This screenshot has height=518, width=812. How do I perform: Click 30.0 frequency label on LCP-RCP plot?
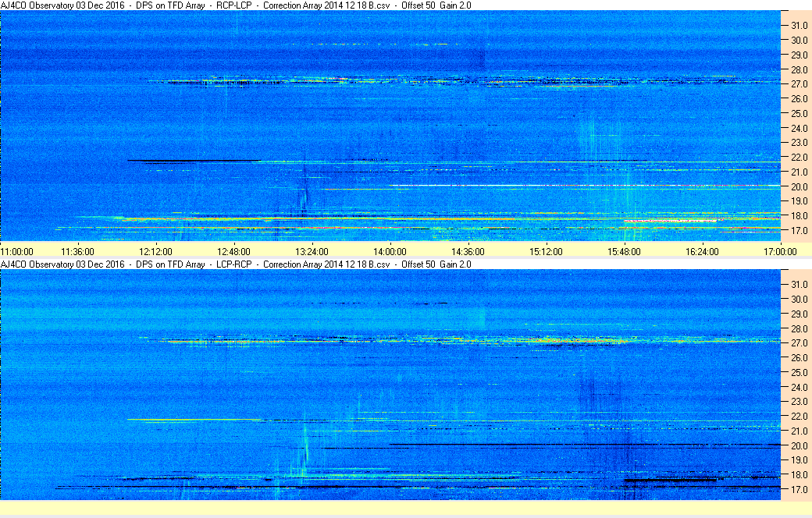(799, 299)
